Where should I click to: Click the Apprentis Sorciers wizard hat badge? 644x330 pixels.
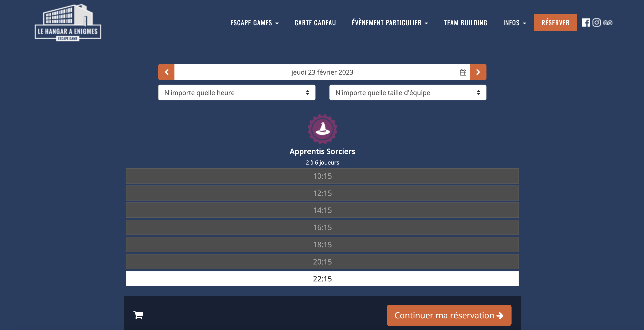pos(322,129)
